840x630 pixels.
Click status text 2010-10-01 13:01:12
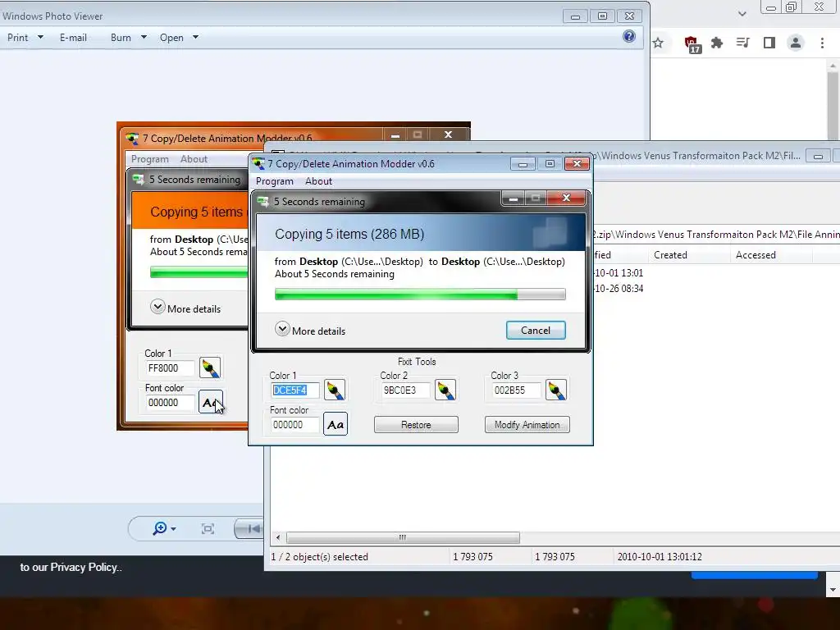tap(660, 557)
